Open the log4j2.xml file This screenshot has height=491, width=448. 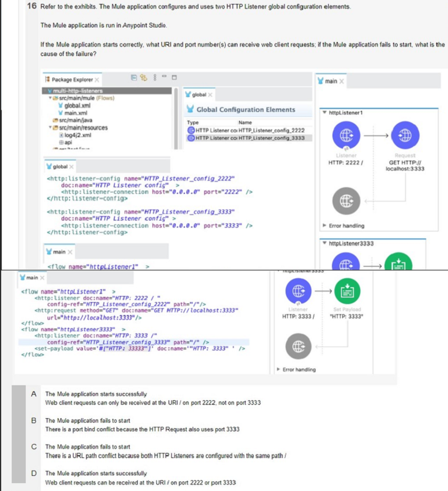[75, 135]
